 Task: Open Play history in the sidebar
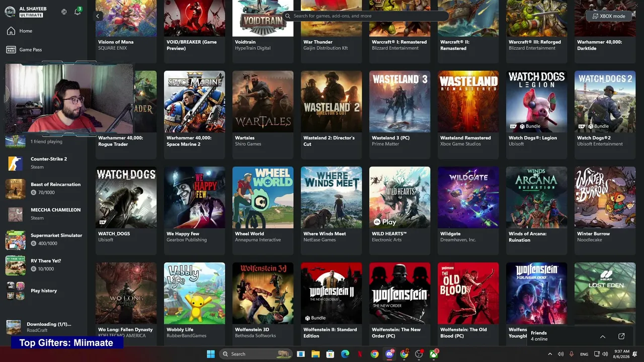pyautogui.click(x=44, y=291)
